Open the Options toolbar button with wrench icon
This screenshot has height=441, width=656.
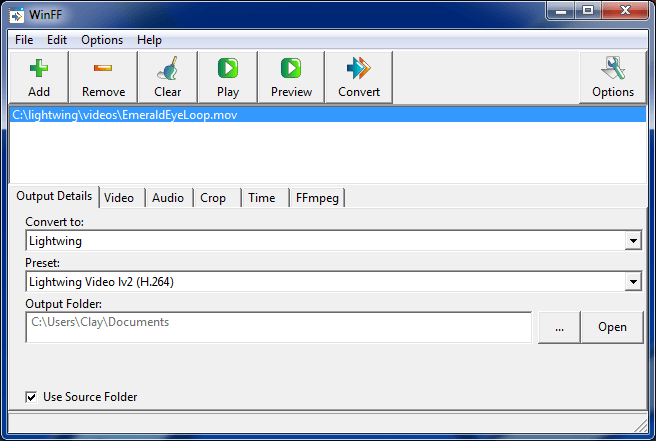613,78
